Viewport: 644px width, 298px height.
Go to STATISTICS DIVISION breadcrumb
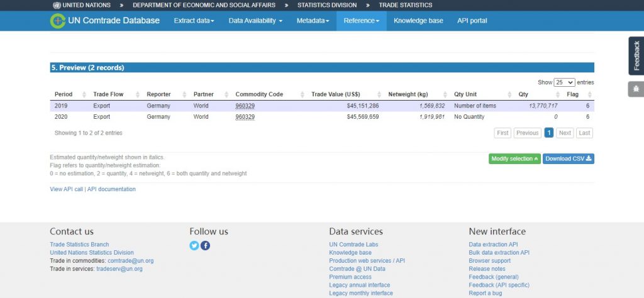327,5
